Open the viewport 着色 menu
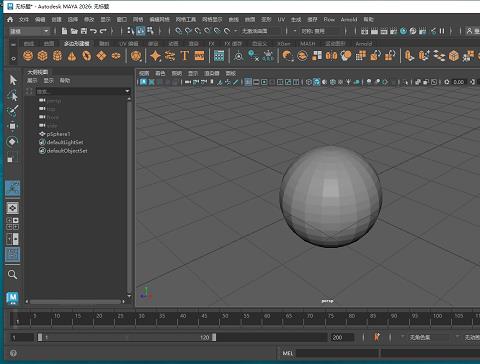Viewport: 480px width, 364px height. pos(160,73)
